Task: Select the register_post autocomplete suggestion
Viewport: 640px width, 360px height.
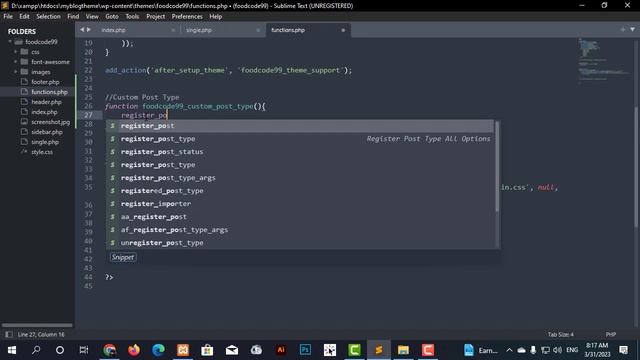Action: point(300,126)
